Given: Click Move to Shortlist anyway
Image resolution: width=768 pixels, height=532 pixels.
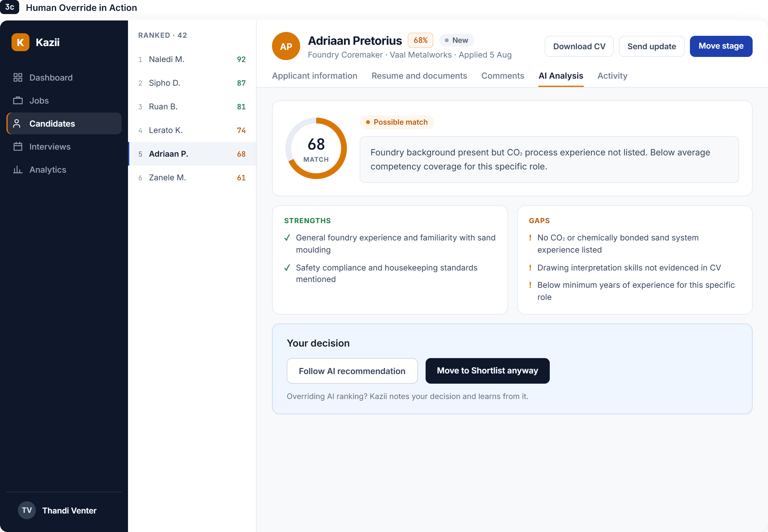Looking at the screenshot, I should coord(487,371).
